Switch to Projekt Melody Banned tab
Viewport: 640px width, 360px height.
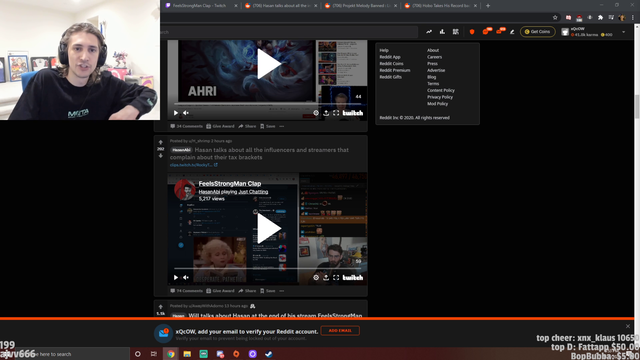pos(361,6)
